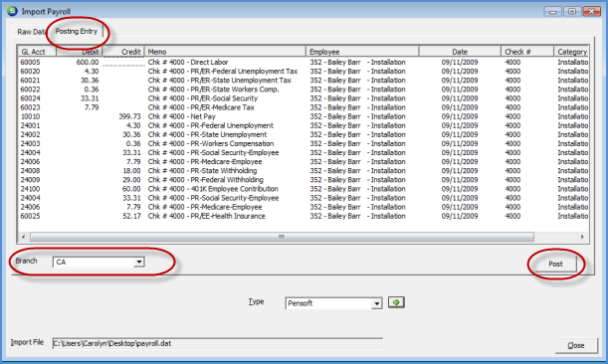Click the horizontal scrollbar thumb
This screenshot has width=608, height=364.
coord(282,237)
